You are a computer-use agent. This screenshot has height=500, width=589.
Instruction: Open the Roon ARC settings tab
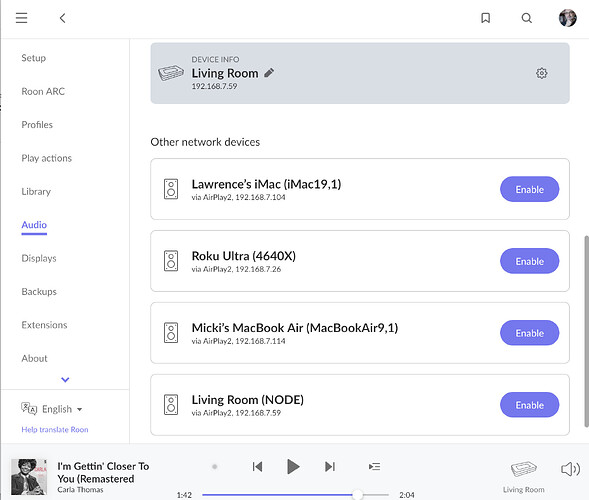coord(43,91)
